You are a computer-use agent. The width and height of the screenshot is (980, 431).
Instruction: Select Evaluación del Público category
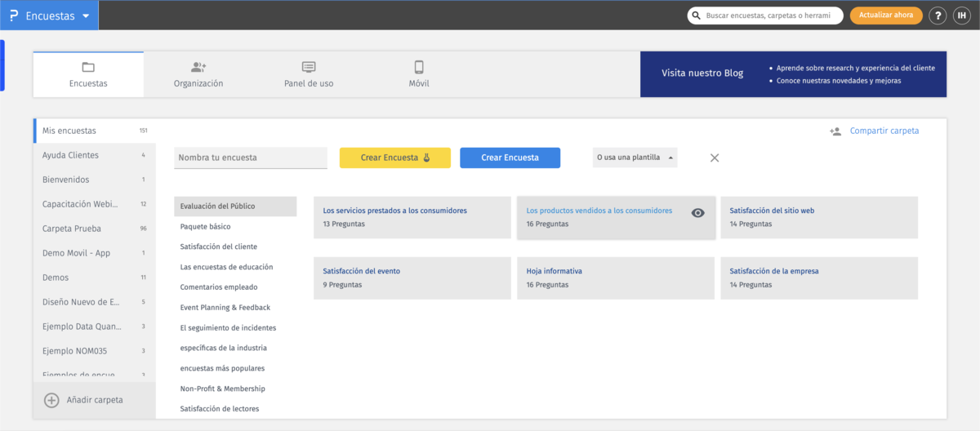click(235, 207)
